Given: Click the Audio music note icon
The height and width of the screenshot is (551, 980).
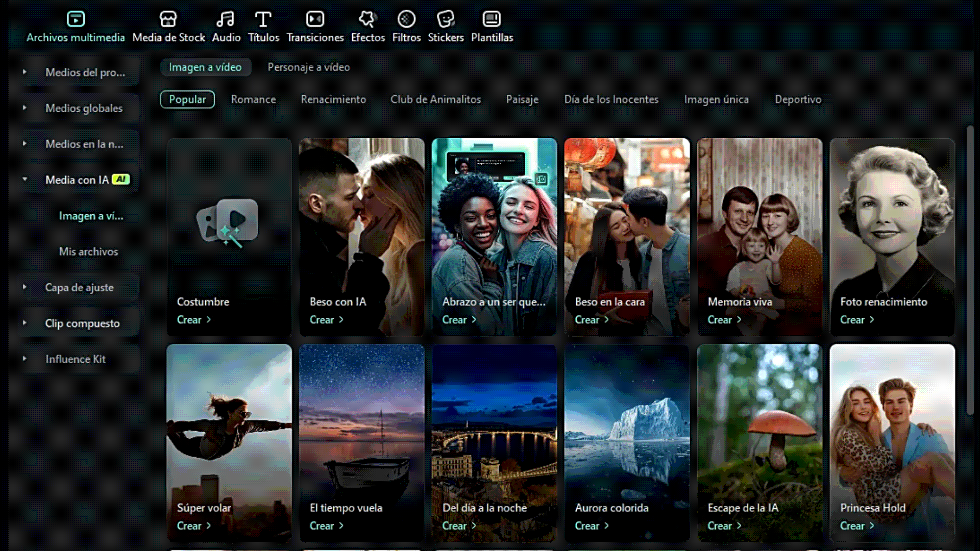Looking at the screenshot, I should 226,19.
